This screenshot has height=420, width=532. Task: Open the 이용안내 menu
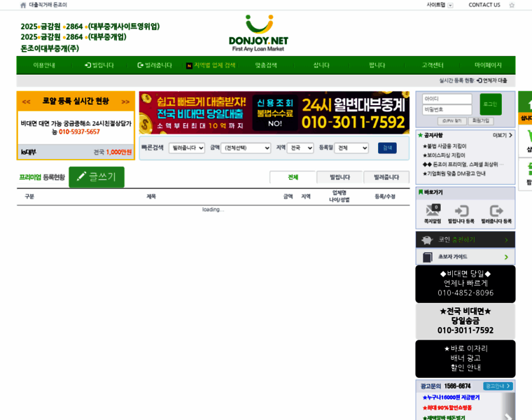tap(44, 65)
